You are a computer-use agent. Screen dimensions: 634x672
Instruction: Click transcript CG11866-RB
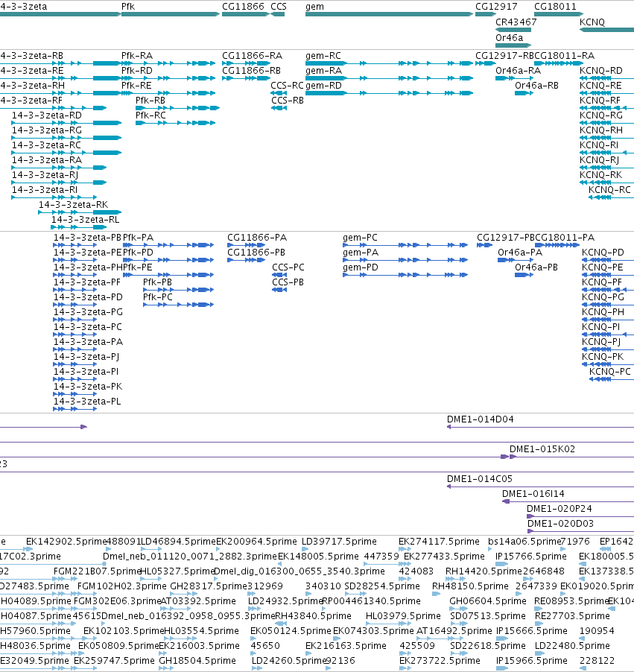coord(251,71)
